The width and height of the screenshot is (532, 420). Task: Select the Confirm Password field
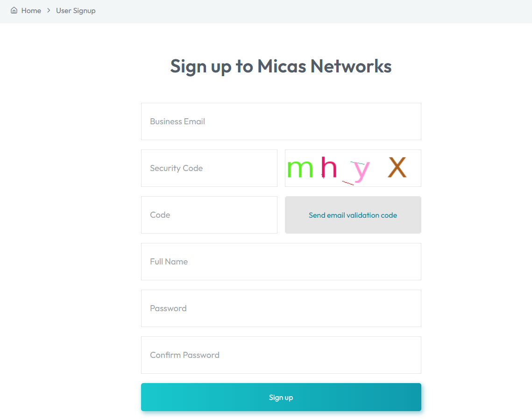[x=281, y=355]
